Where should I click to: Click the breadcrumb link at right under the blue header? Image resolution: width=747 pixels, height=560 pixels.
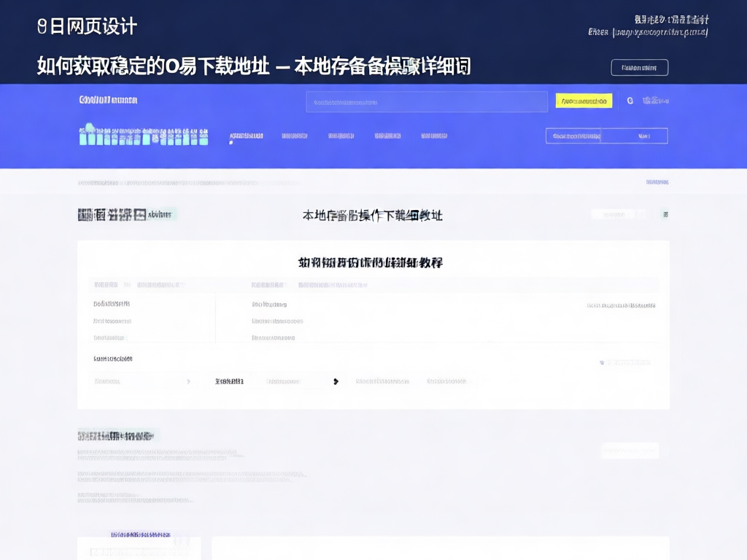657,182
